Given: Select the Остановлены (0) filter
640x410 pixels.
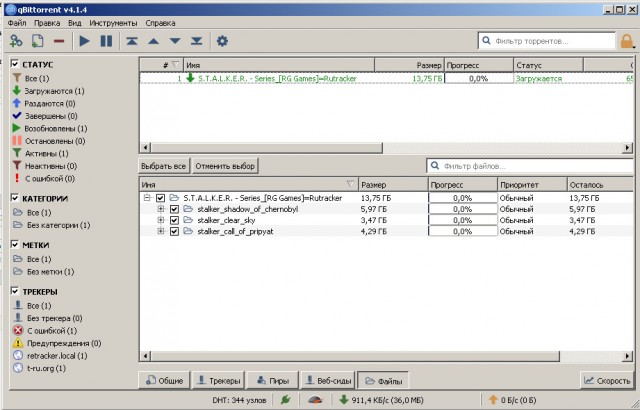Looking at the screenshot, I should (49, 141).
